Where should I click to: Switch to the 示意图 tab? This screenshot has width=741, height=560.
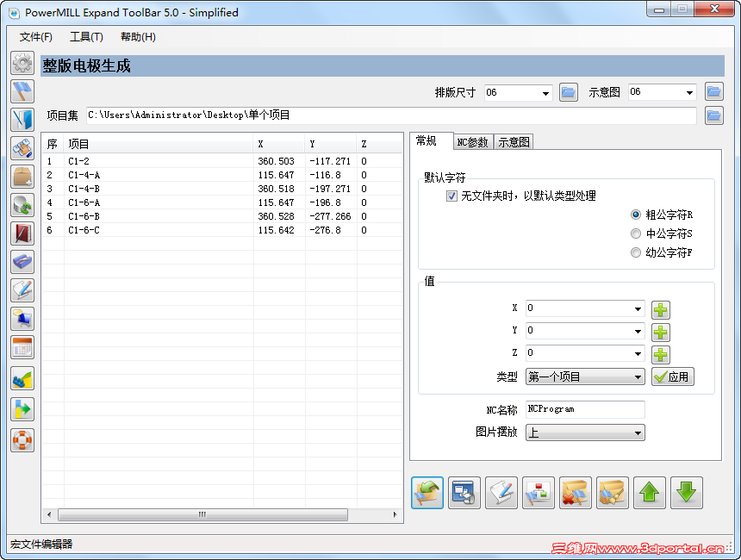[514, 142]
